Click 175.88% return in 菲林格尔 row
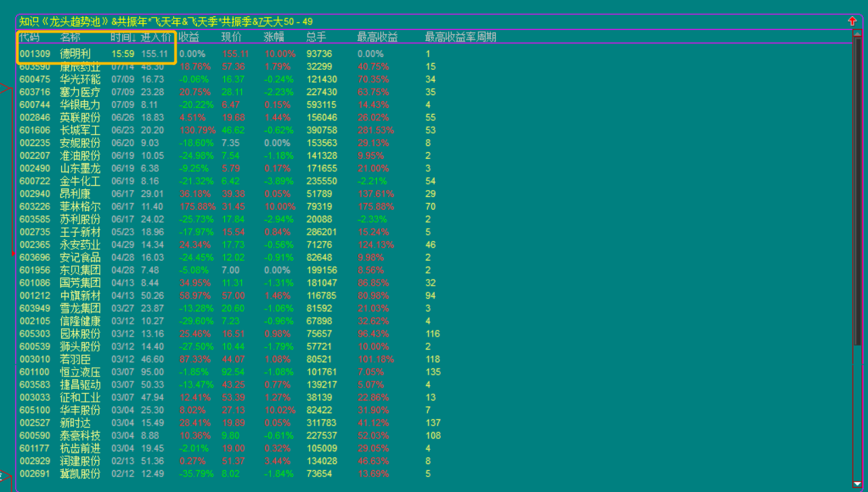Image resolution: width=868 pixels, height=492 pixels. point(198,206)
